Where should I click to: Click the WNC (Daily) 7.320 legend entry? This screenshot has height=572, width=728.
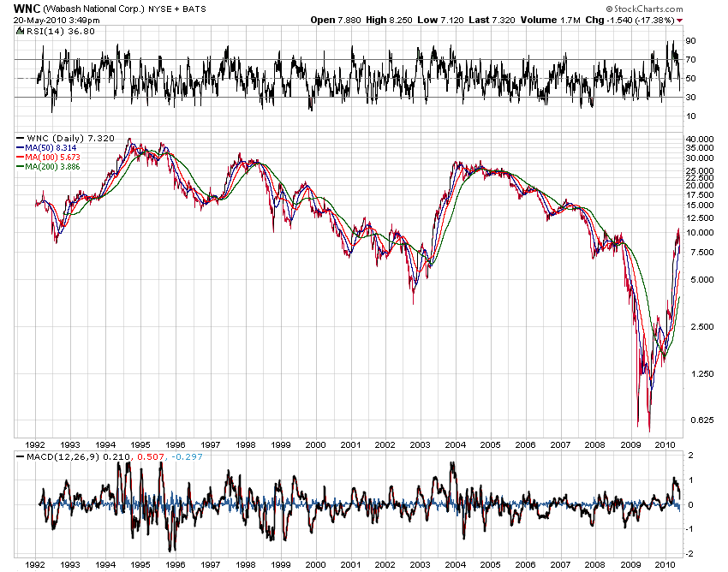click(70, 139)
